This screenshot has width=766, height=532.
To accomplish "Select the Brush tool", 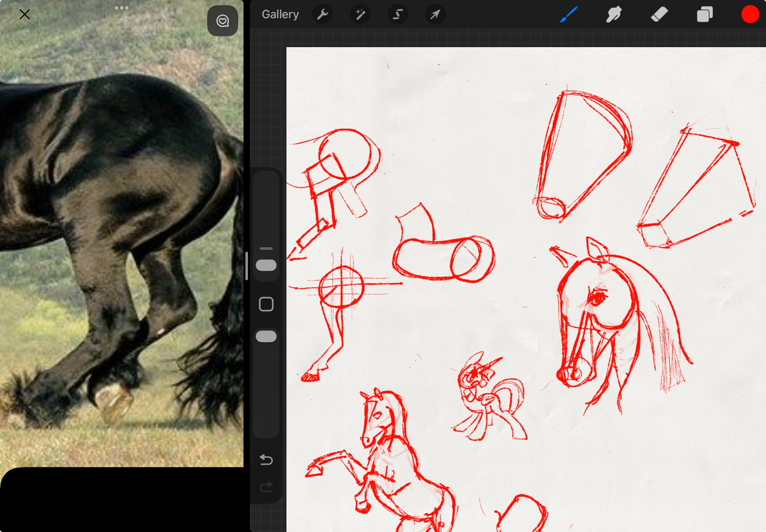I will click(568, 15).
